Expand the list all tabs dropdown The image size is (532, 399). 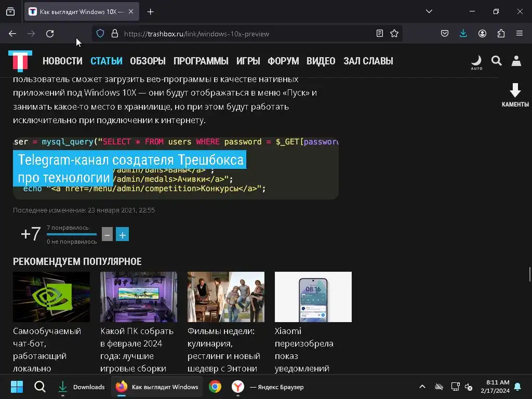[429, 11]
